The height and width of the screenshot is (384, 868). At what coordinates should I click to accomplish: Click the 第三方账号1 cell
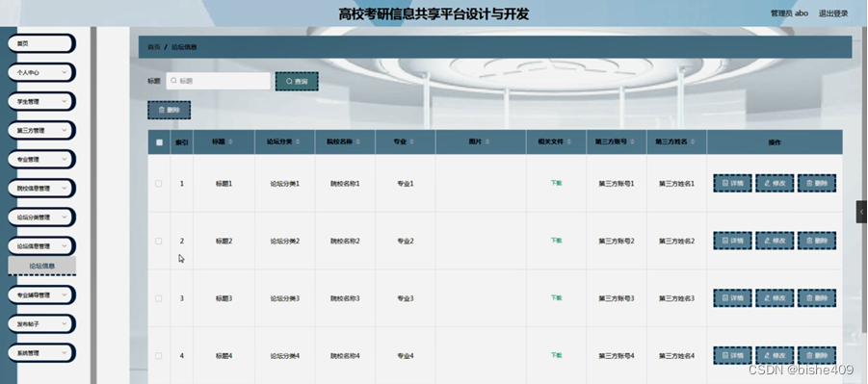point(617,183)
